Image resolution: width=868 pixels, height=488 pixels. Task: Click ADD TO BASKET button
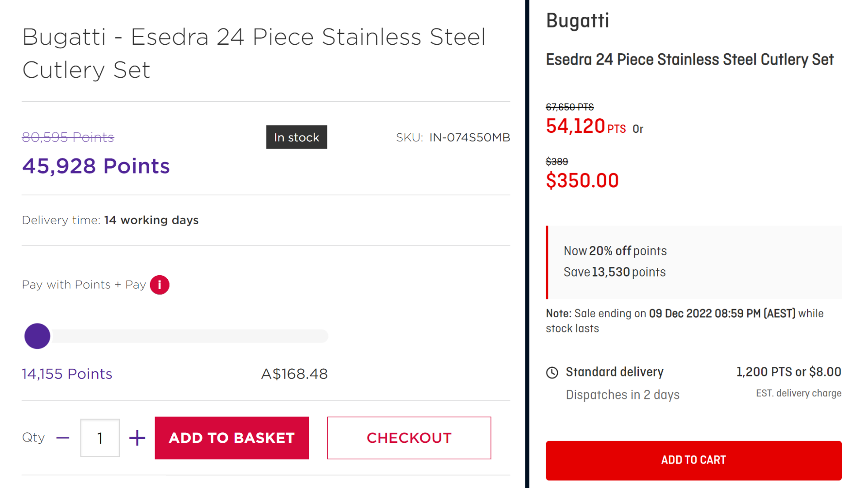coord(231,438)
